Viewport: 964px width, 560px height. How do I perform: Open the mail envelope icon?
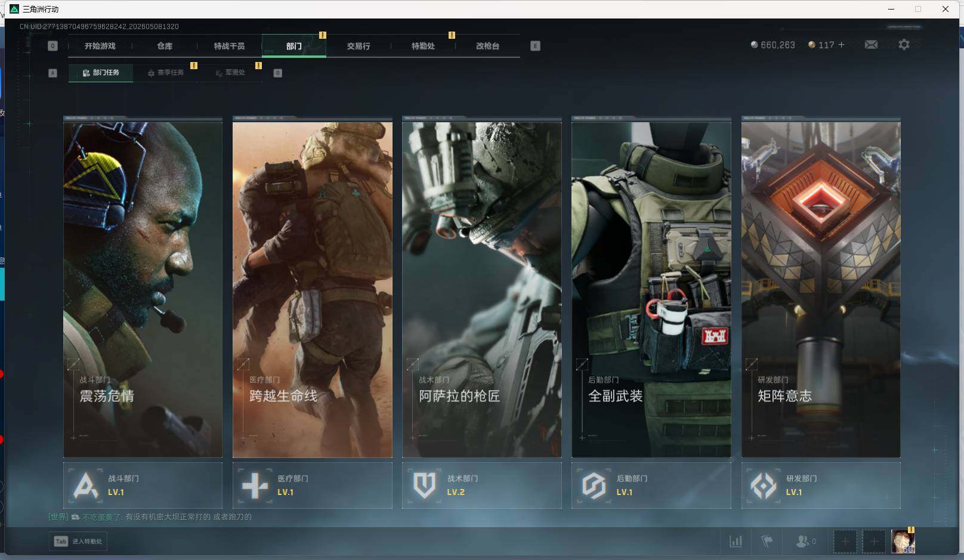871,45
